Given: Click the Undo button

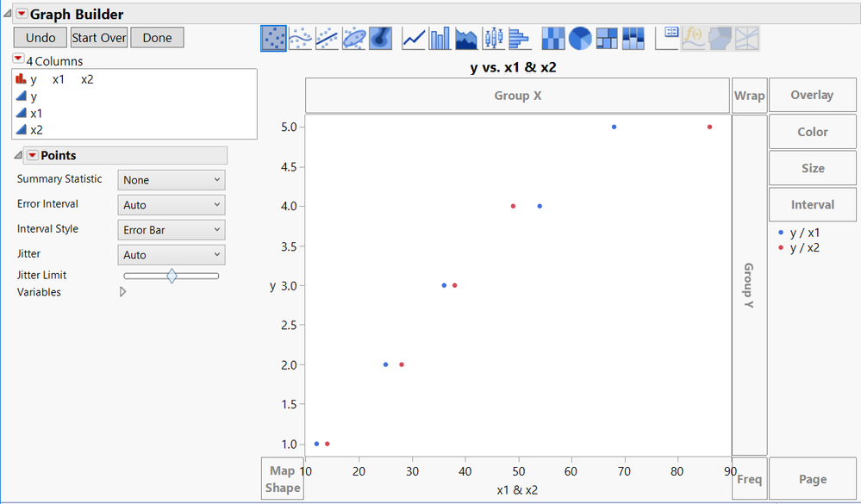Looking at the screenshot, I should 41,38.
